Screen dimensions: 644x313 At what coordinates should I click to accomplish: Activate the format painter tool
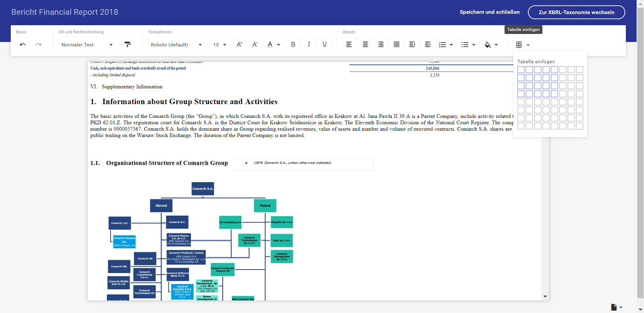(x=128, y=44)
